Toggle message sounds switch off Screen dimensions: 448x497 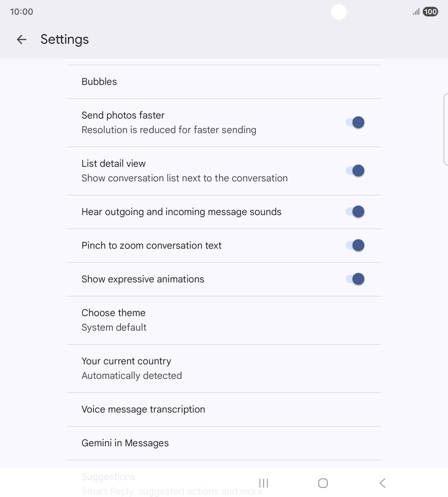pyautogui.click(x=355, y=212)
